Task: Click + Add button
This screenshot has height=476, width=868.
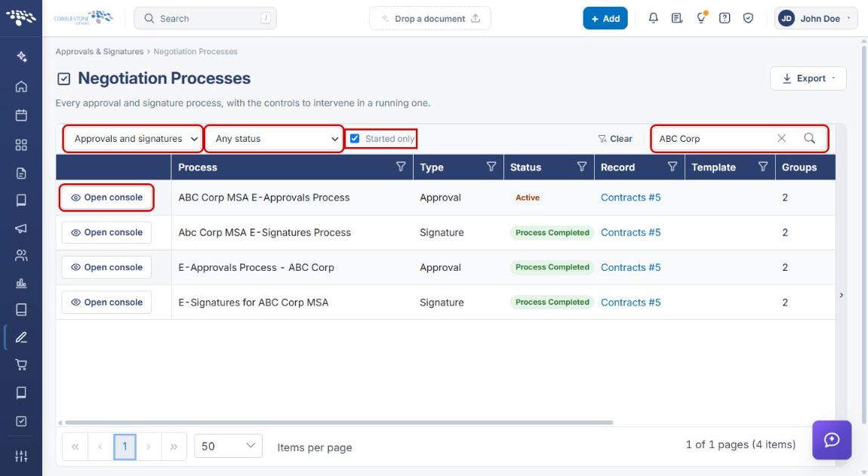Action: click(x=605, y=18)
